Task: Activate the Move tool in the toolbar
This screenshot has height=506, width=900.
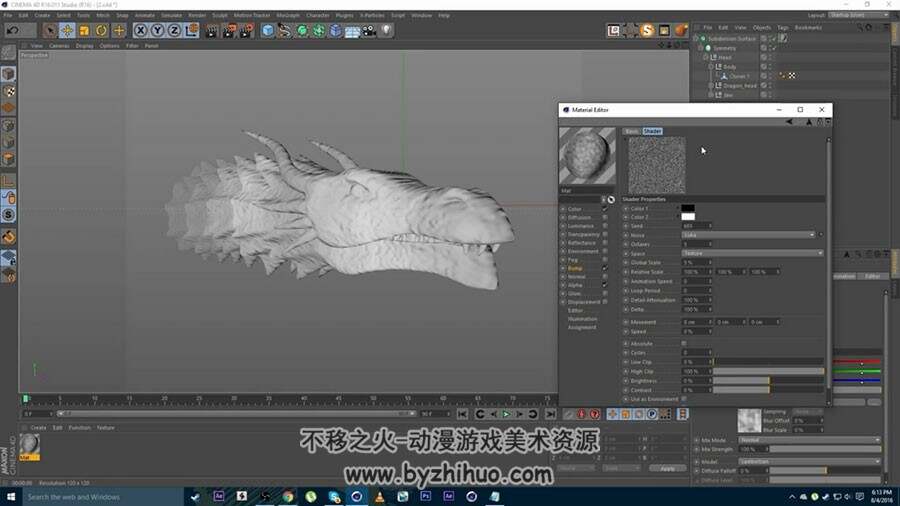Action: (67, 30)
